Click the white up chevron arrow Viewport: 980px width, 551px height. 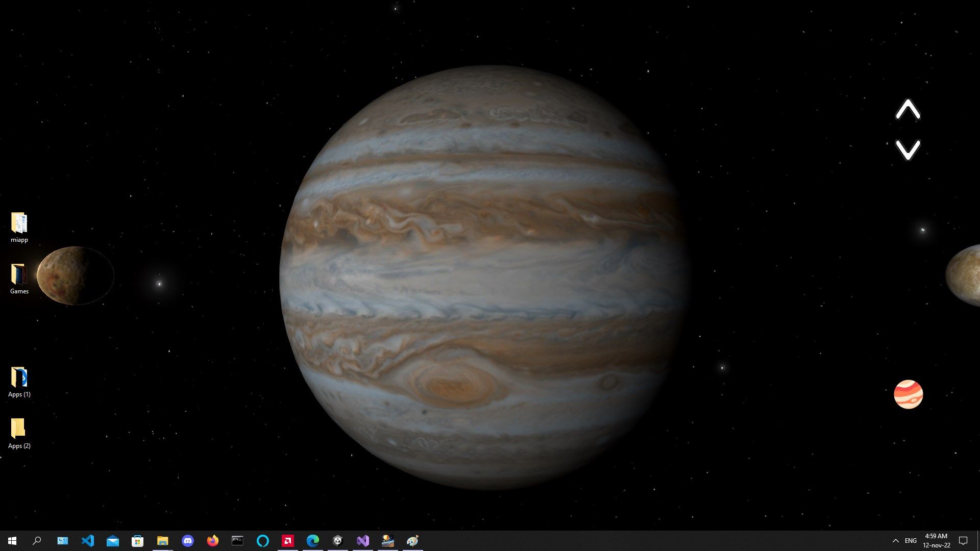pyautogui.click(x=908, y=110)
